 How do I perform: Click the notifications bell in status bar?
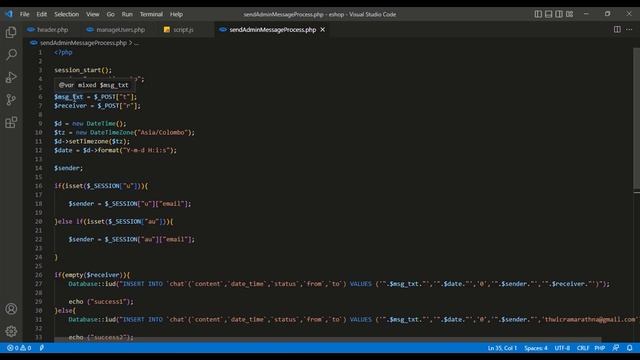(630, 348)
